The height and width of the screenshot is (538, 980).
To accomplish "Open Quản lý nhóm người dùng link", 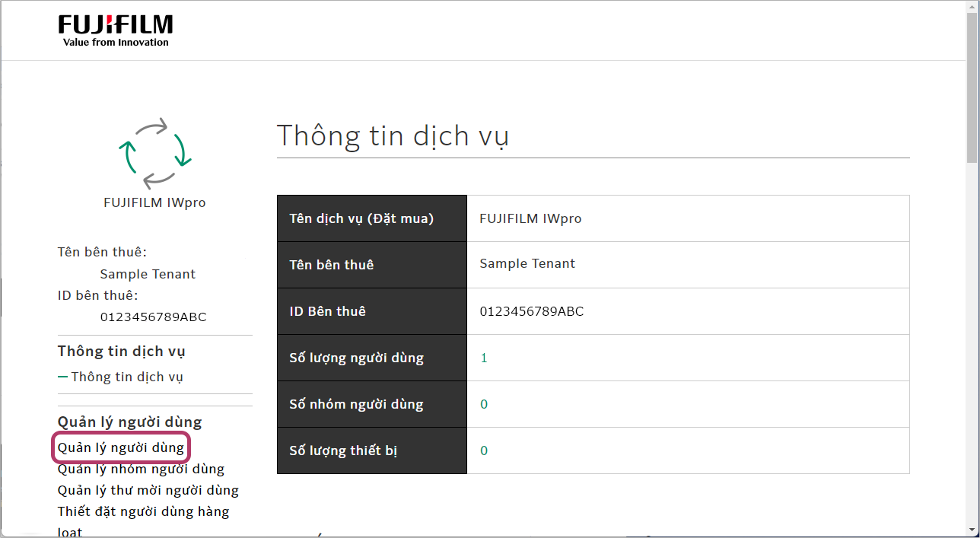I will coord(141,469).
